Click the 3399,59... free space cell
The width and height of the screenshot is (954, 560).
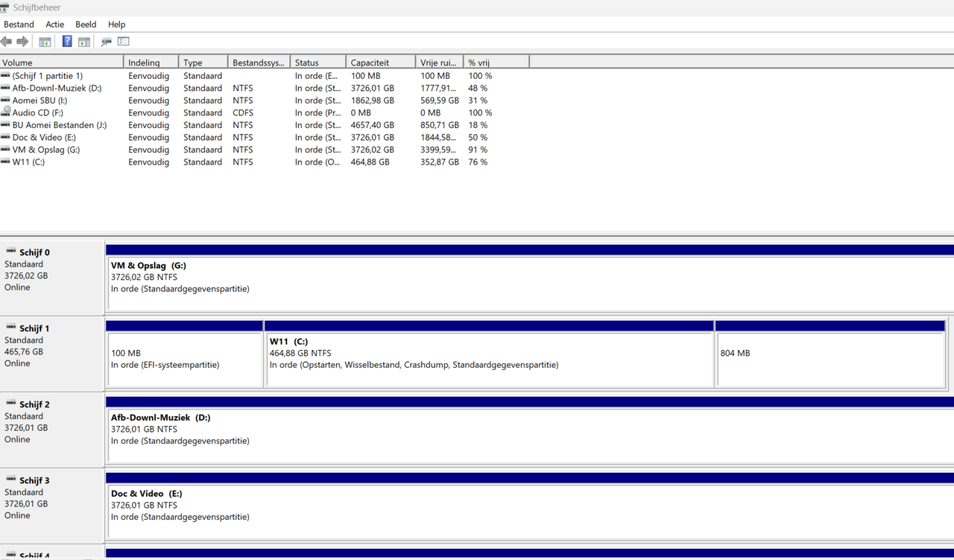pos(438,149)
